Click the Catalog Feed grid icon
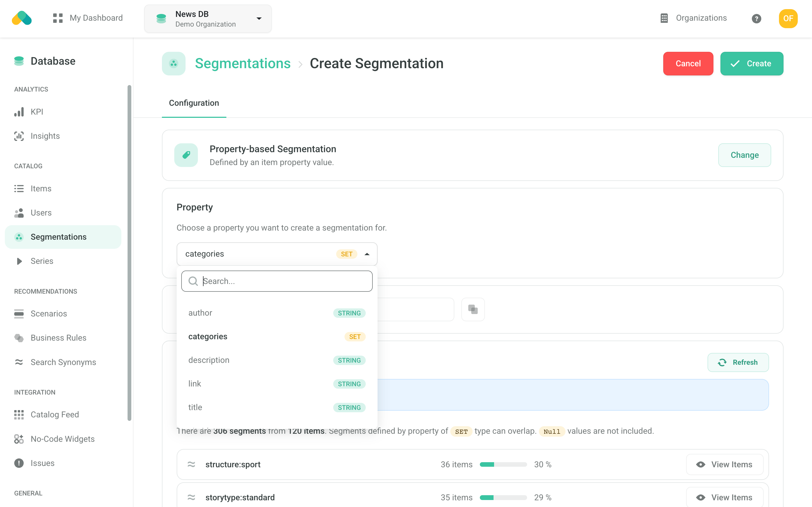812x507 pixels. pos(19,414)
